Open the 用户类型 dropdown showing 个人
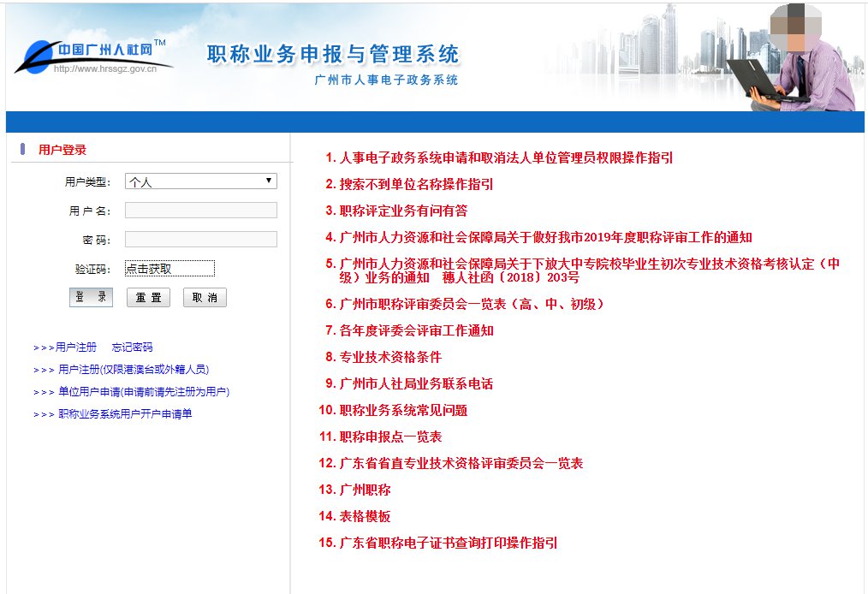The width and height of the screenshot is (868, 594). tap(201, 181)
